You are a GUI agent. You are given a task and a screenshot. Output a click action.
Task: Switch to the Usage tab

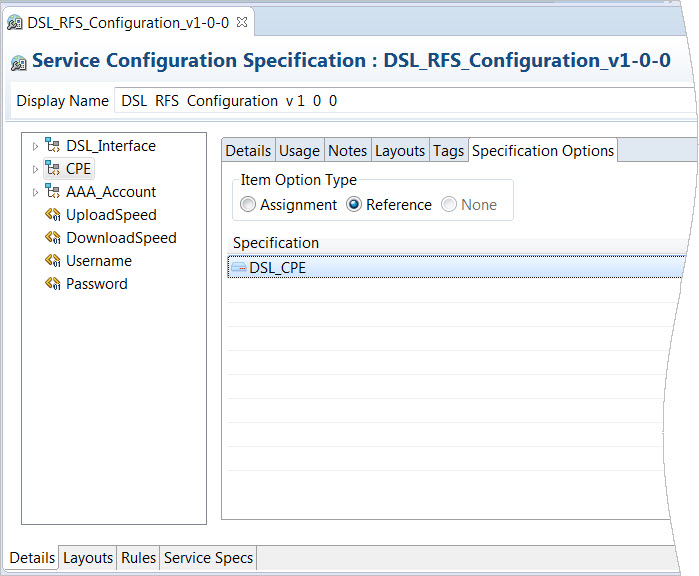(299, 150)
